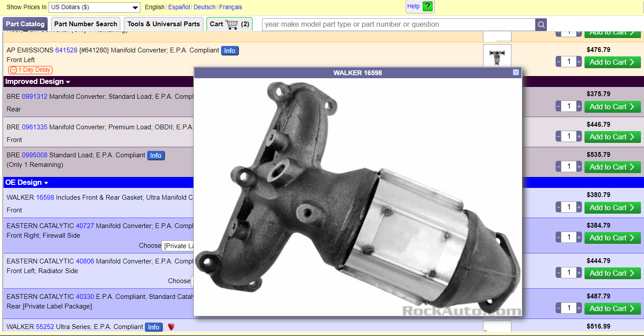Screen dimensions: 644x336
Task: Click the magnifier search button
Action: point(541,24)
